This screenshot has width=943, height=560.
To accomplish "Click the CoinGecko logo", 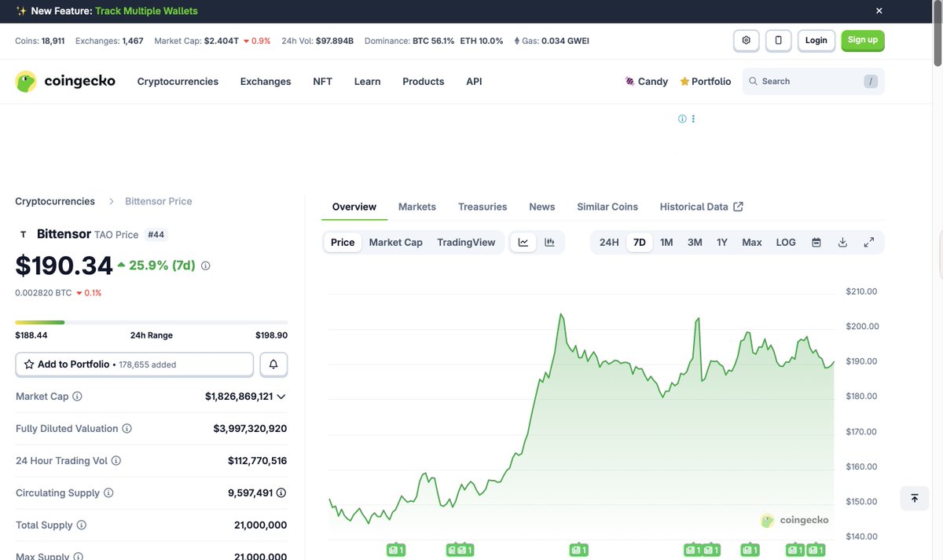I will [65, 81].
